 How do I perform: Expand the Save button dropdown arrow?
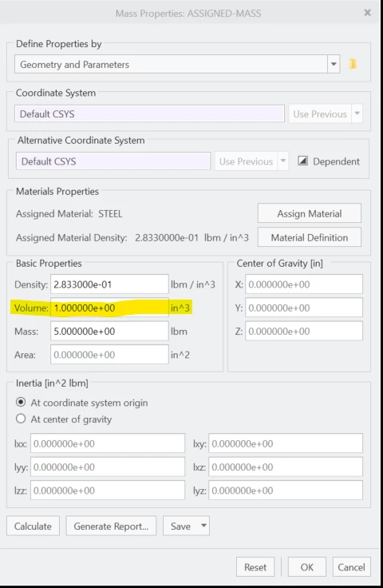tap(203, 526)
